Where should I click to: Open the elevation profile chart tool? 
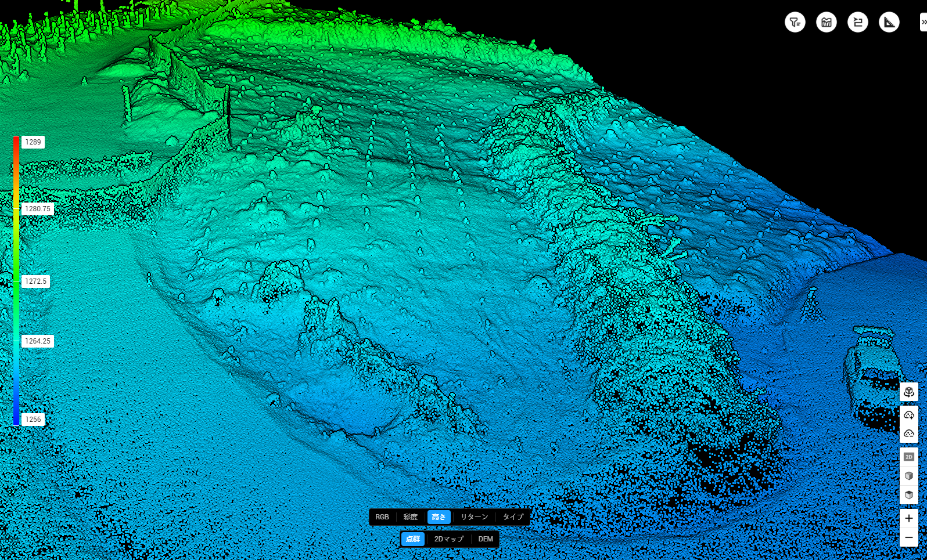tap(826, 23)
